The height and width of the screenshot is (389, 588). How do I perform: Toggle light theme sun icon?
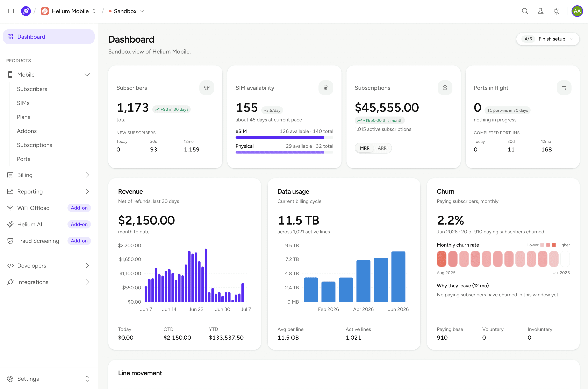point(556,11)
